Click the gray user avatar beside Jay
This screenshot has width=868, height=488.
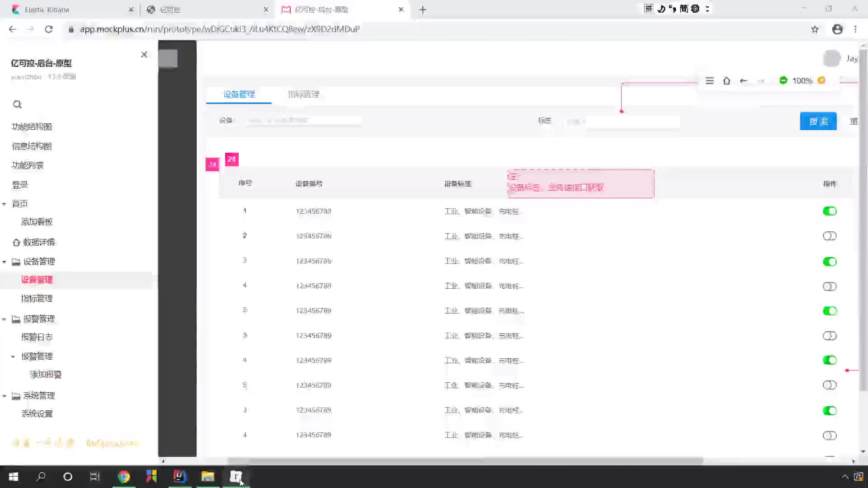point(832,58)
